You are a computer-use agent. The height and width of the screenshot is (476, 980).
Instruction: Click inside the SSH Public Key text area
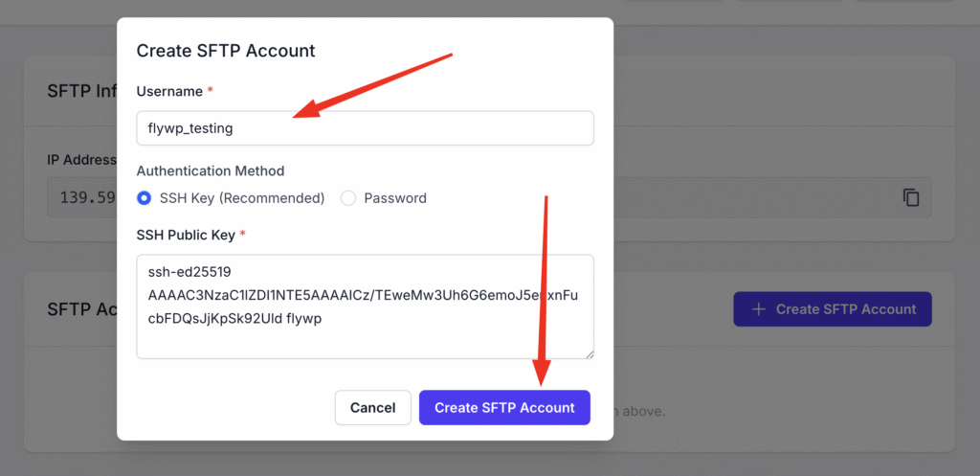tap(365, 306)
